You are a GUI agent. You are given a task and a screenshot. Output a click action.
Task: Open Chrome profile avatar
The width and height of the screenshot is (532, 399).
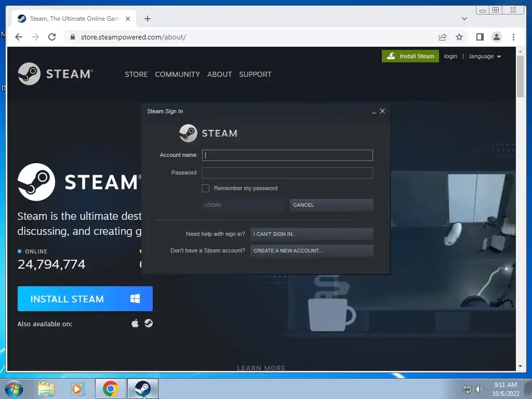pyautogui.click(x=496, y=37)
